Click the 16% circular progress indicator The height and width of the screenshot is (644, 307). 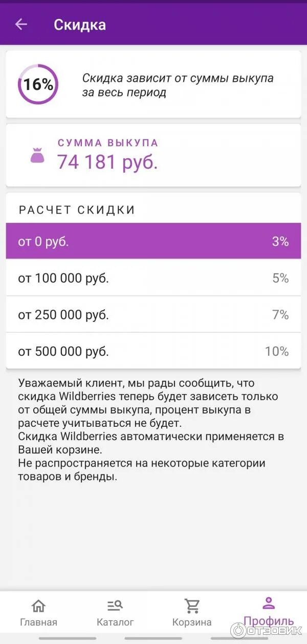coord(38,84)
